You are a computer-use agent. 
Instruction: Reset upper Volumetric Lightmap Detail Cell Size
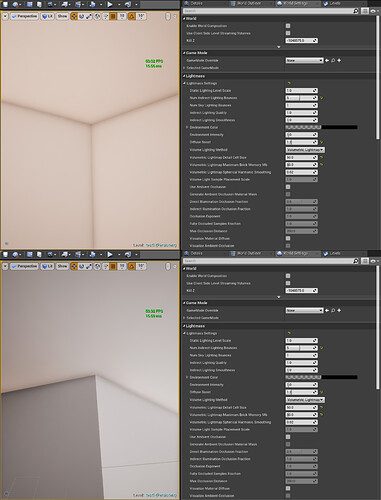(x=322, y=157)
